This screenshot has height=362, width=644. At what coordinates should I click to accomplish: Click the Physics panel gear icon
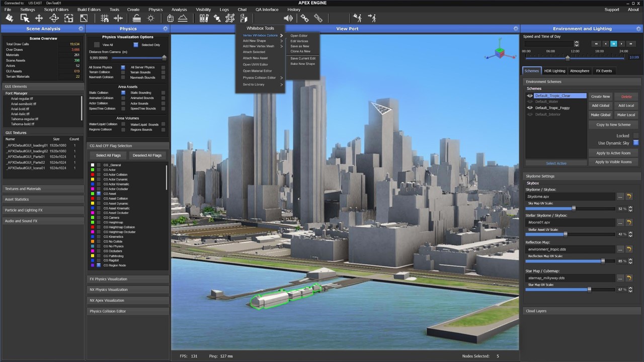coord(165,29)
